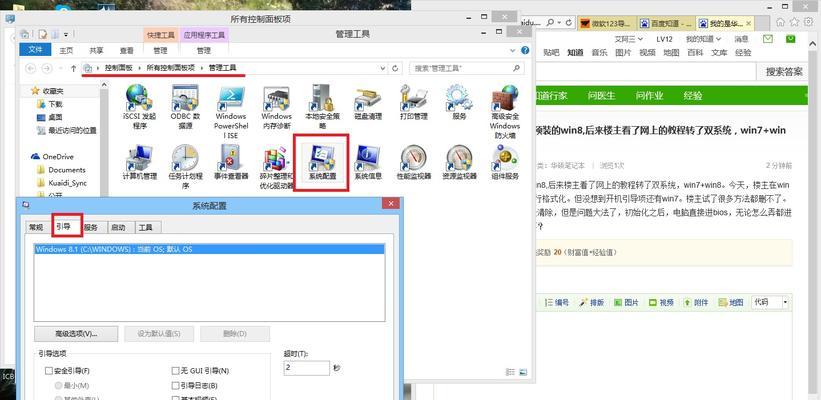Viewport: 821px width, 400px height.
Task: Select Kuaidi_Sync folder in navigation pane
Action: click(x=62, y=183)
